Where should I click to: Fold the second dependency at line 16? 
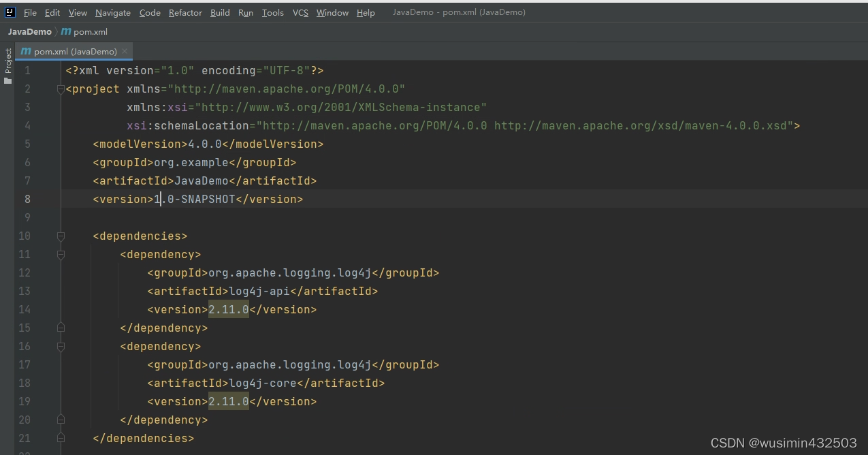(x=61, y=347)
